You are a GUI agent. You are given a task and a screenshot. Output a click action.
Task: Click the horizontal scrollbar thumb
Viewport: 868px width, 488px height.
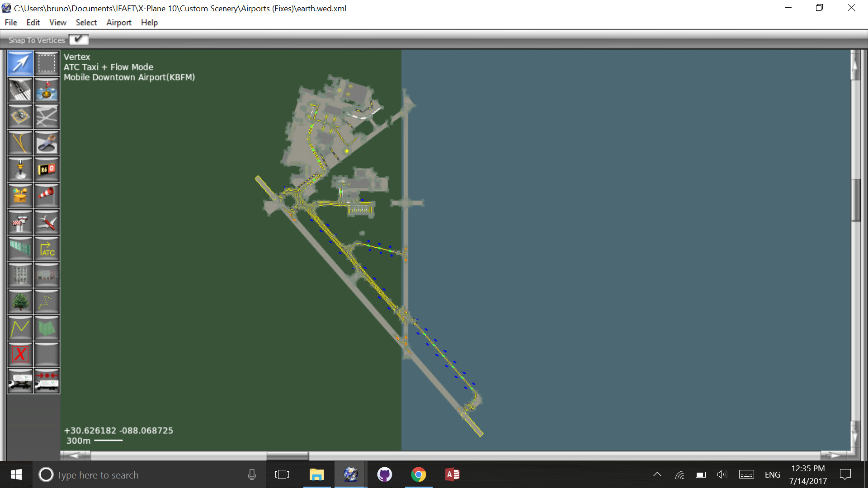(288, 455)
